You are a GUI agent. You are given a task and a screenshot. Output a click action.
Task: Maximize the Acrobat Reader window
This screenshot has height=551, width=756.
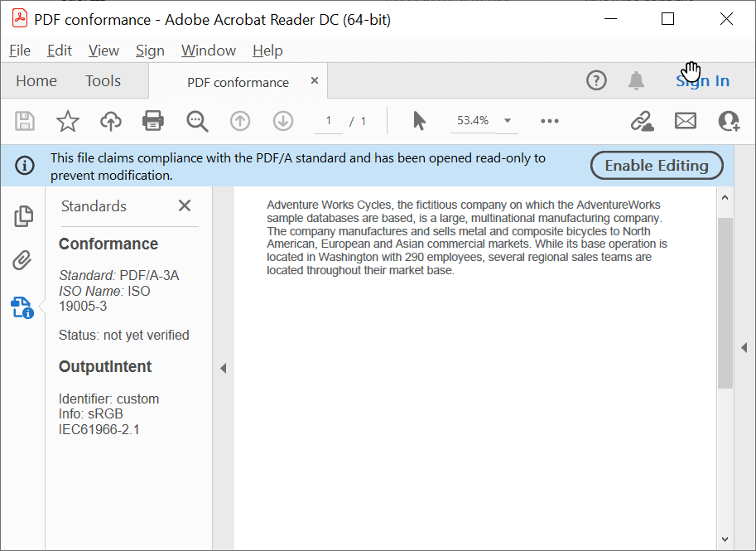[x=667, y=19]
